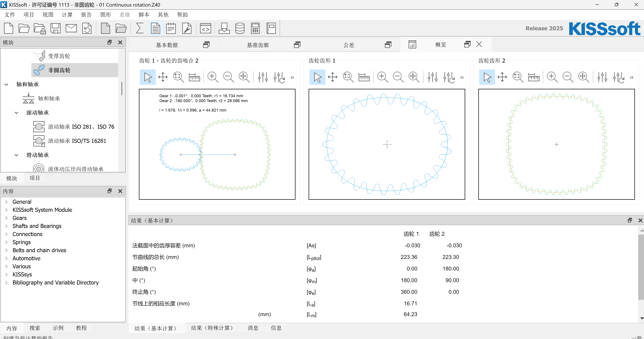Close the 概览 tab
The height and width of the screenshot is (339, 644).
pos(479,44)
